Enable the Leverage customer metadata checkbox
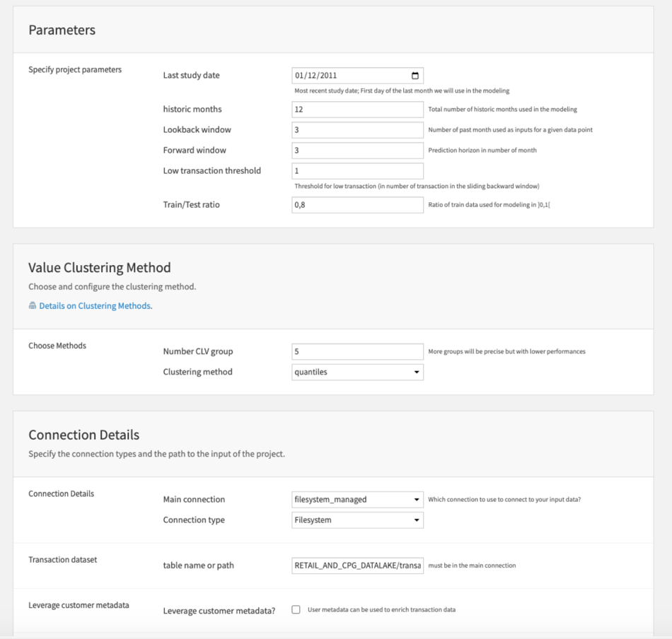 tap(296, 609)
